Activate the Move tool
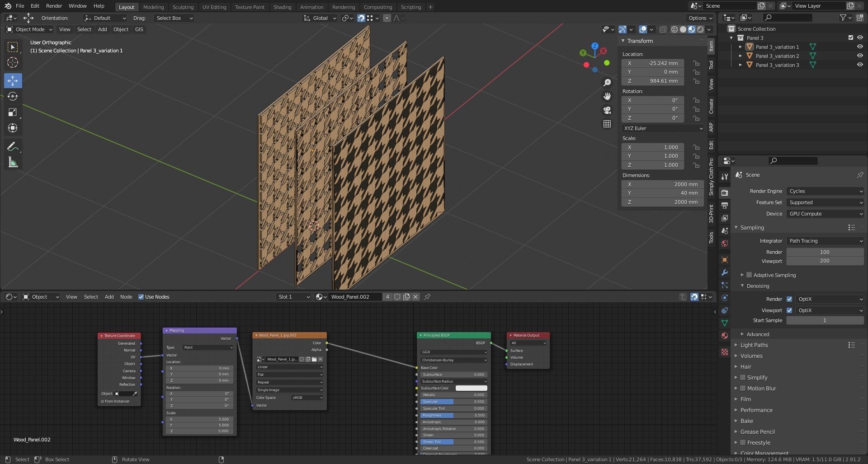The width and height of the screenshot is (868, 464). click(x=13, y=81)
